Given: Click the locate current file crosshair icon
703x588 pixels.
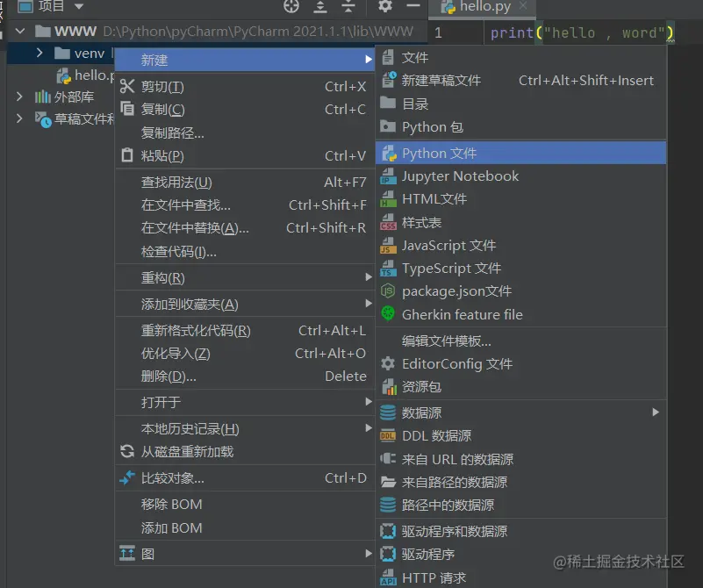Looking at the screenshot, I should [x=291, y=6].
